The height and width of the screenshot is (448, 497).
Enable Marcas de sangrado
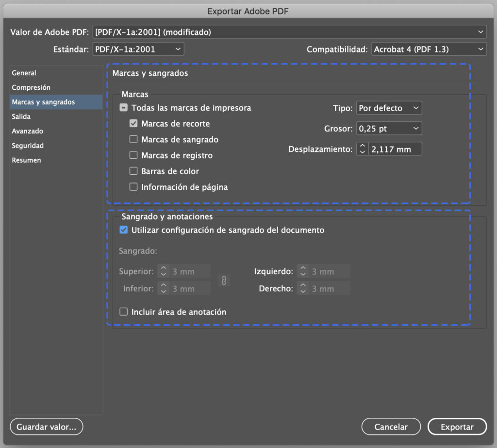click(x=133, y=139)
